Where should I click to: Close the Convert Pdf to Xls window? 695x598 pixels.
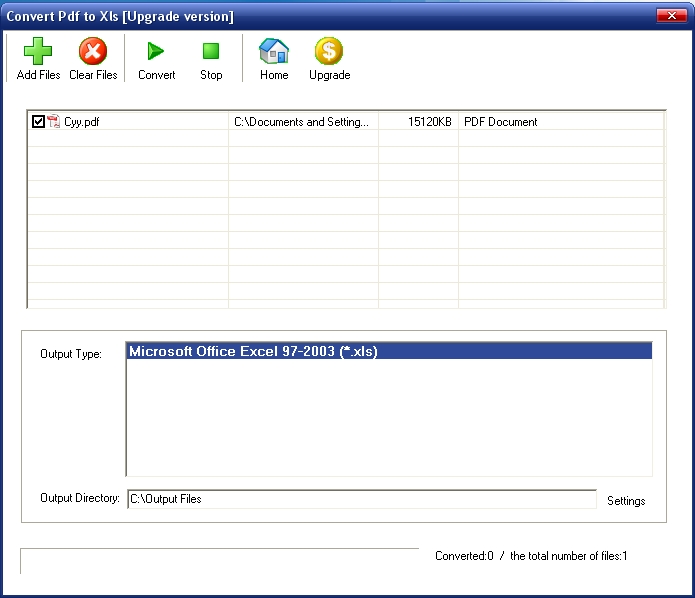(x=672, y=16)
